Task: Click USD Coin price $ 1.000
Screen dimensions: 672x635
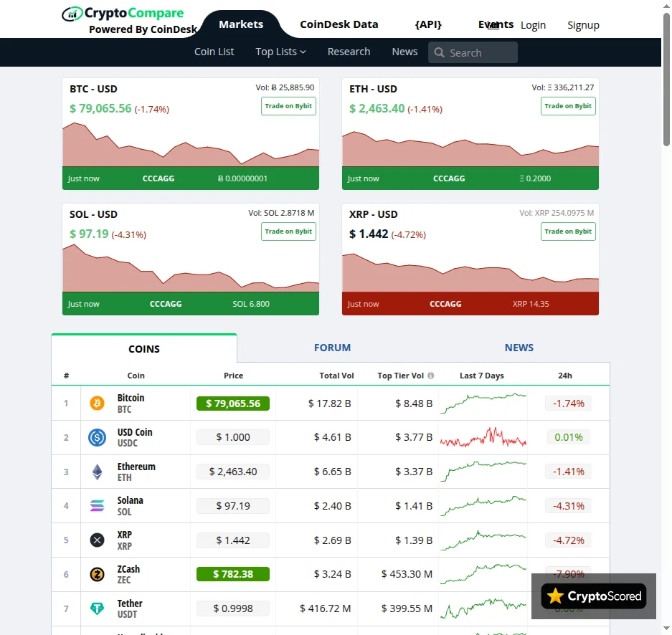Action: tap(233, 437)
